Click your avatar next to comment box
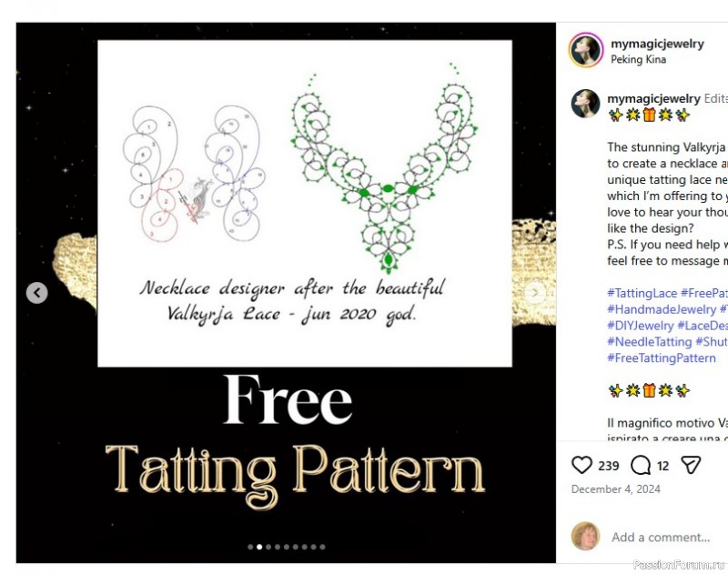Screen dimensions: 728x574 tap(585, 536)
